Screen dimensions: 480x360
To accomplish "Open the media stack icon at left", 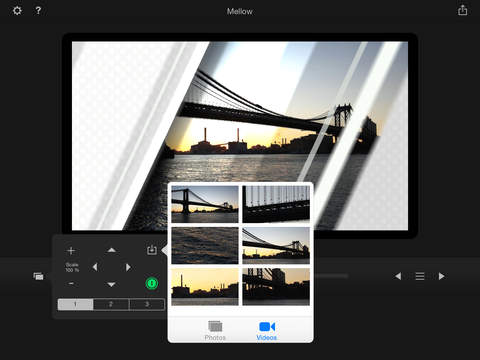I will click(38, 276).
